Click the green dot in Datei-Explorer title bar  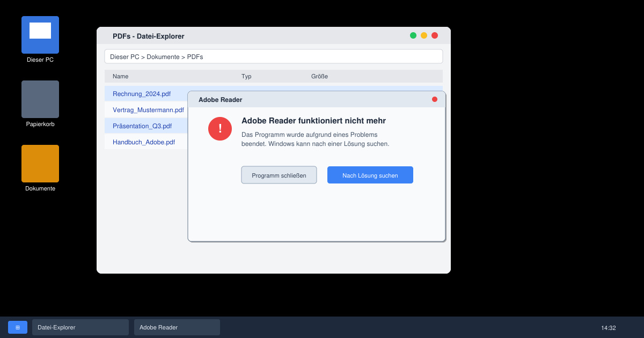413,35
